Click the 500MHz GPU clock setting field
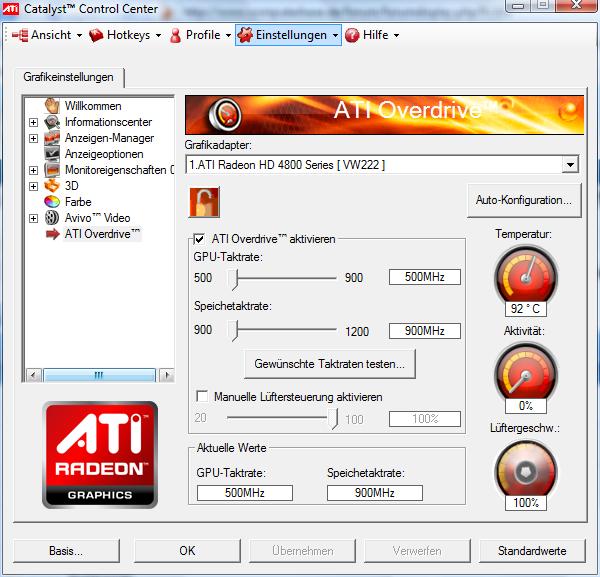600x577 pixels. (x=425, y=277)
